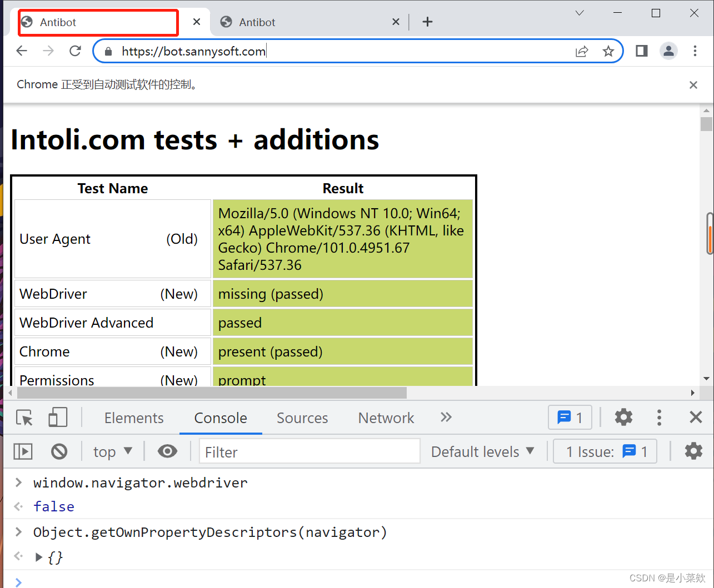Open Chrome's three-dot menu
The width and height of the screenshot is (714, 588).
[x=695, y=51]
